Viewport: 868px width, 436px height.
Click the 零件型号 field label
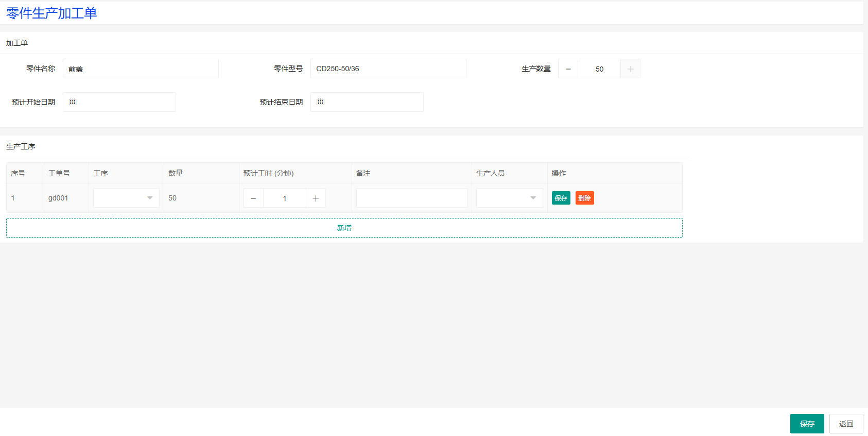[288, 69]
